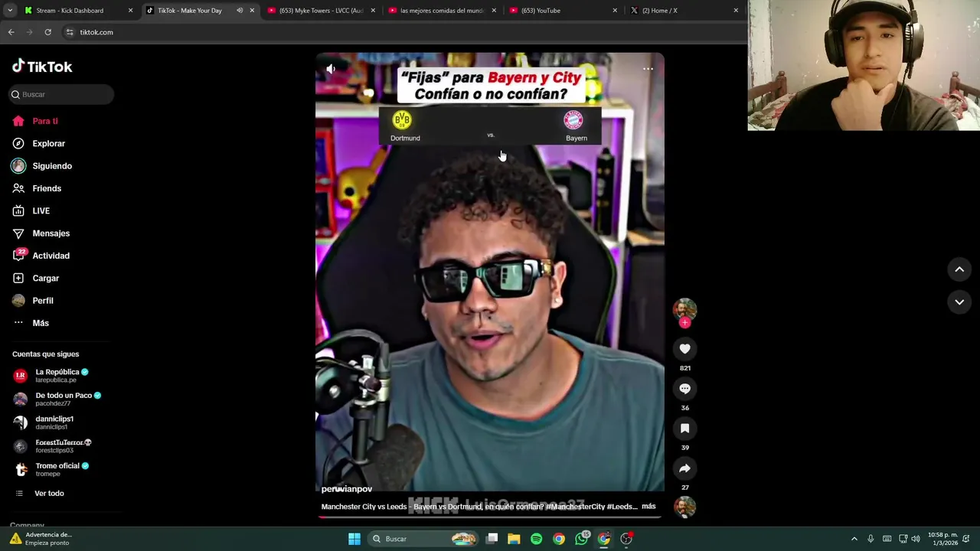Open 'Mensajes' in the sidebar

pyautogui.click(x=41, y=233)
